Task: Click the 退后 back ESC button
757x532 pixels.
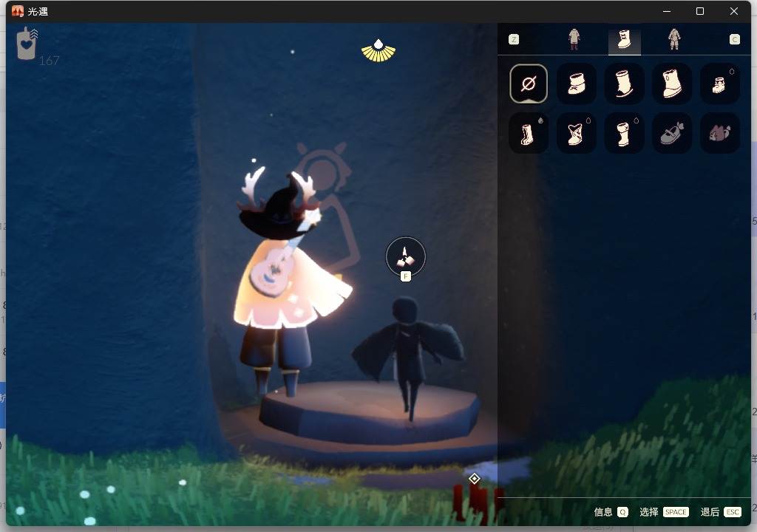Action: [721, 512]
